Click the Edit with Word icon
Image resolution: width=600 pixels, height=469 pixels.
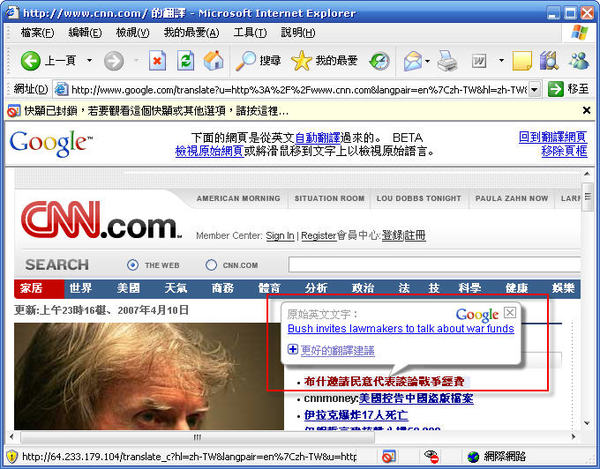[479, 61]
